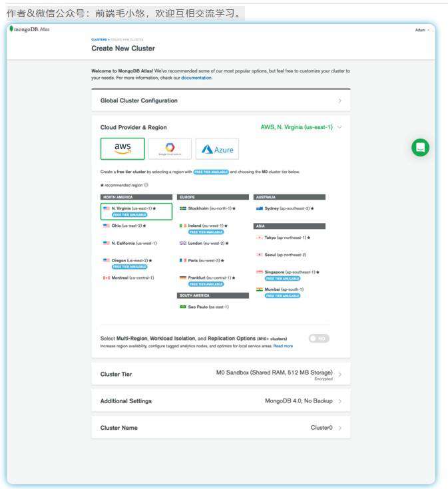This screenshot has height=489, width=448.
Task: Click M0 Sandbox cluster tier value
Action: tap(274, 373)
